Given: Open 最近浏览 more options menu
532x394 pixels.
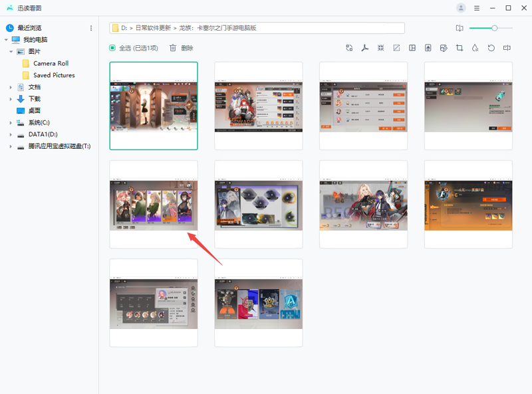Looking at the screenshot, I should [91, 28].
